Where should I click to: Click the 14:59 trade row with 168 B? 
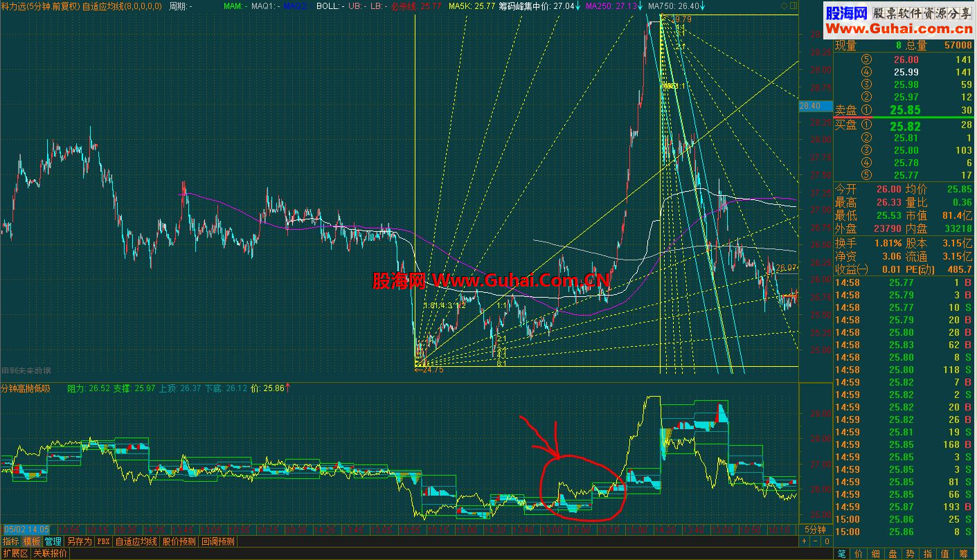coord(904,444)
